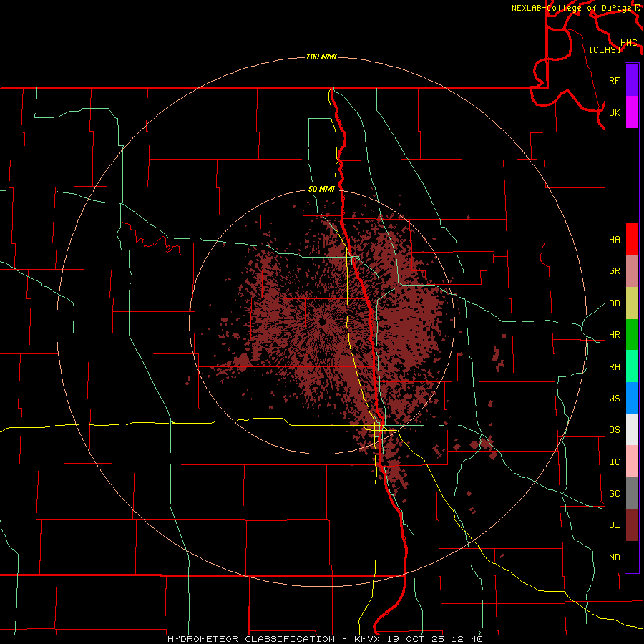Click the GC gray legend swatch
This screenshot has width=644, height=644.
pos(632,493)
